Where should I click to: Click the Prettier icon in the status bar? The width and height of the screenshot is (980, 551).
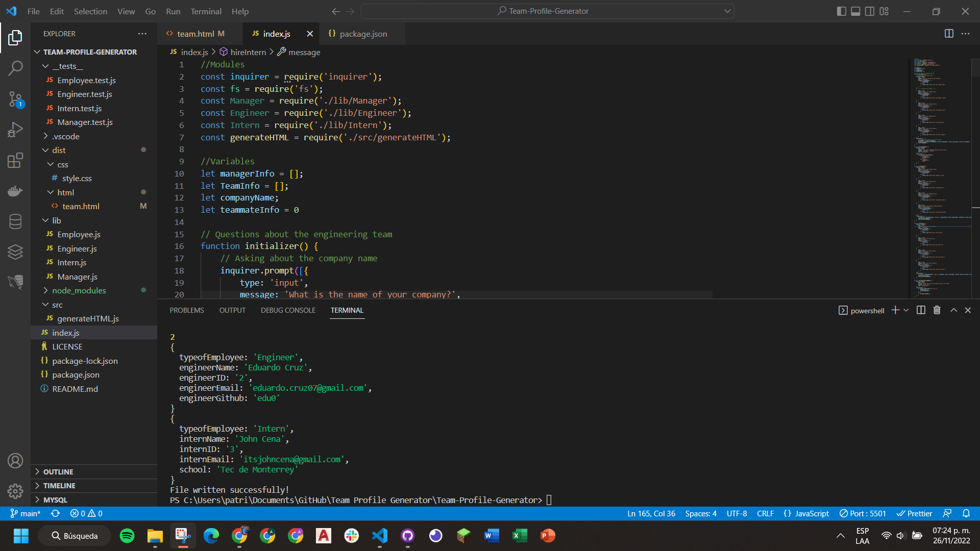(914, 513)
